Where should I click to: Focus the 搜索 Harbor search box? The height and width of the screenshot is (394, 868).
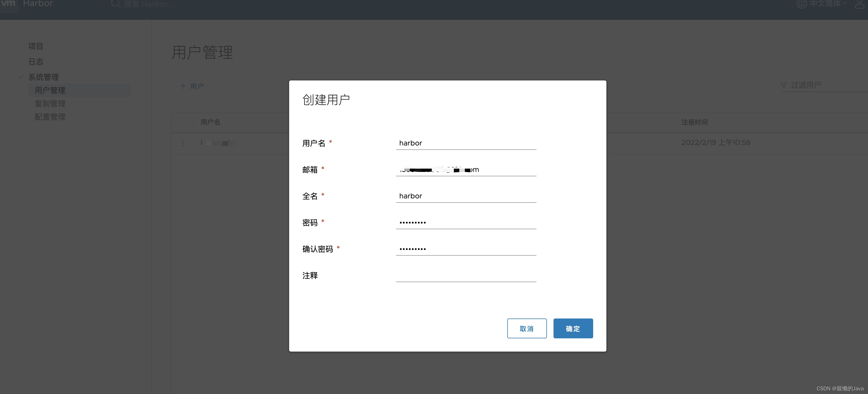click(x=148, y=4)
